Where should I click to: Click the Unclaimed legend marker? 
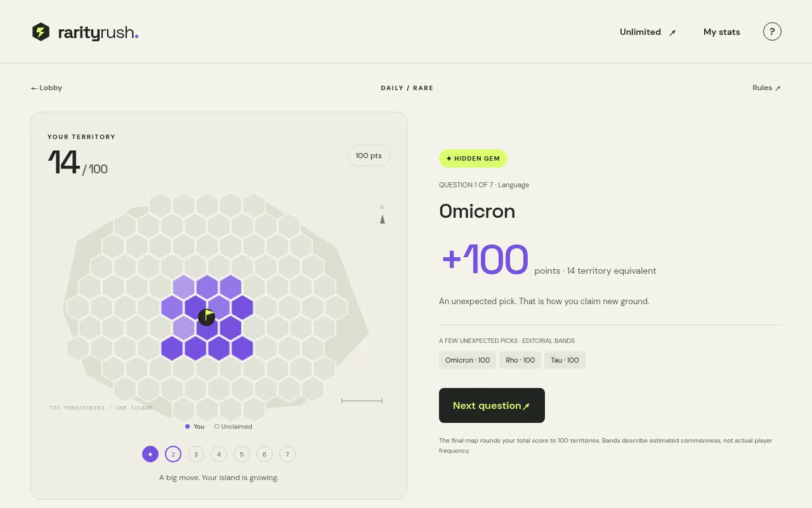coord(217,427)
